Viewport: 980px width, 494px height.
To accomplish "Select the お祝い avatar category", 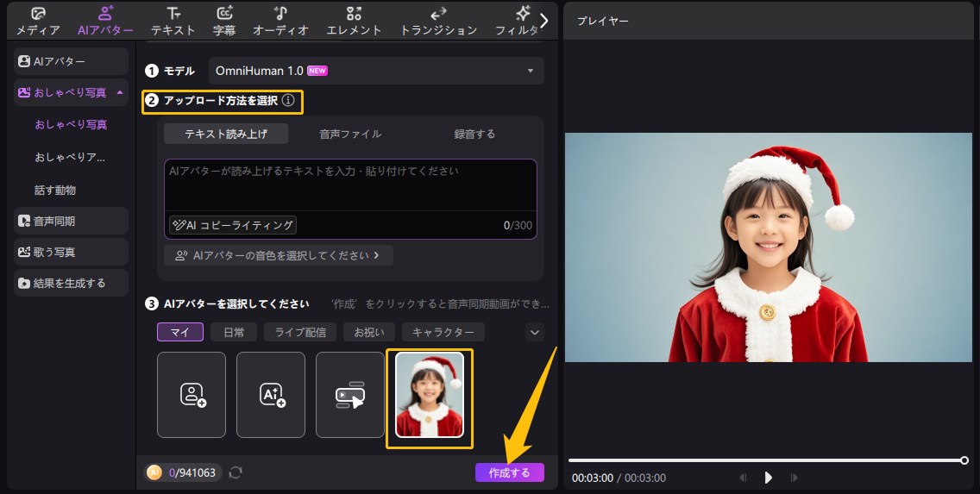I will pyautogui.click(x=368, y=332).
